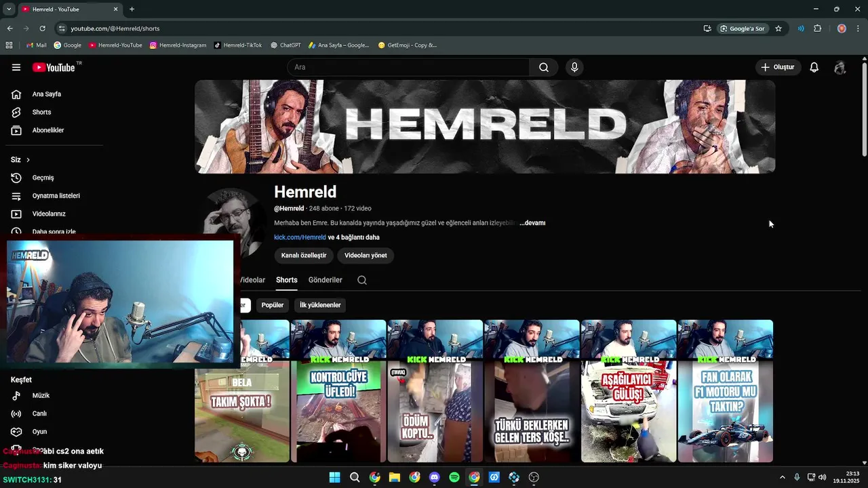Open Chrome extensions puzzle icon

pos(817,28)
